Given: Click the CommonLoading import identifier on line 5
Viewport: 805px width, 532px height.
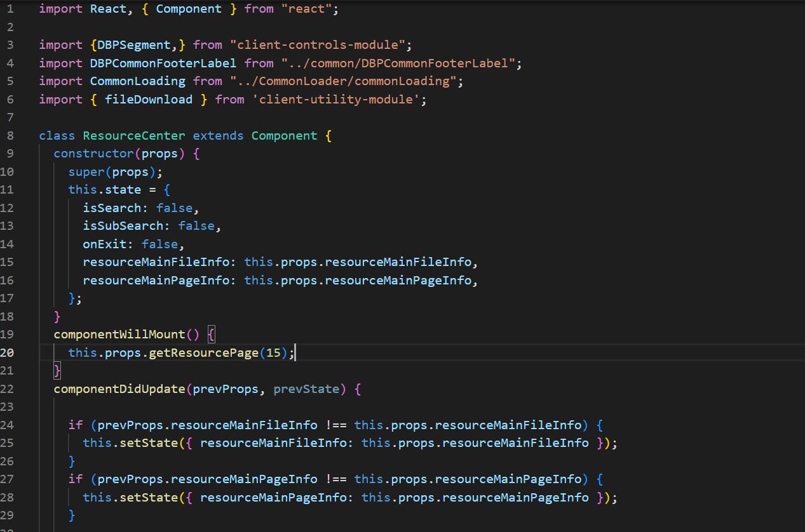Looking at the screenshot, I should tap(138, 81).
